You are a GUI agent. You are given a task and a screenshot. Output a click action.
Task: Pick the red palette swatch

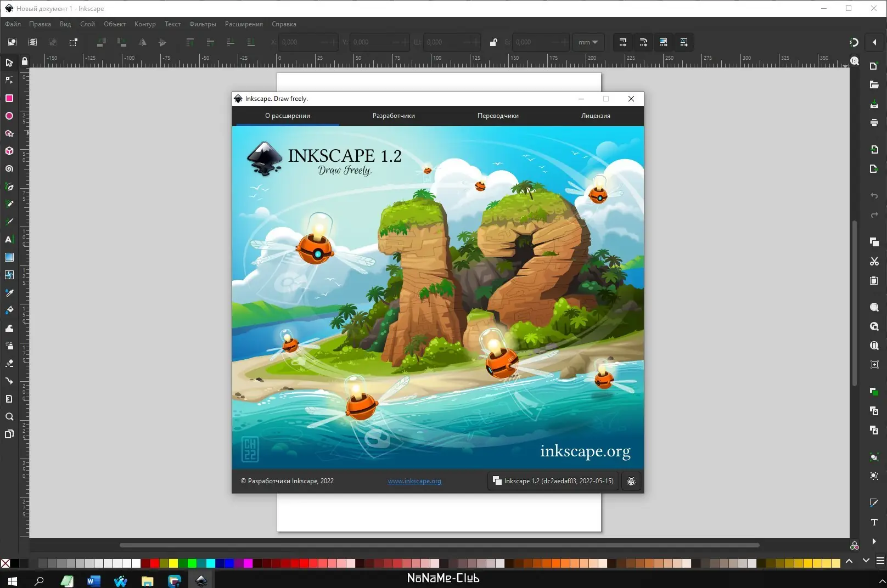pyautogui.click(x=155, y=563)
